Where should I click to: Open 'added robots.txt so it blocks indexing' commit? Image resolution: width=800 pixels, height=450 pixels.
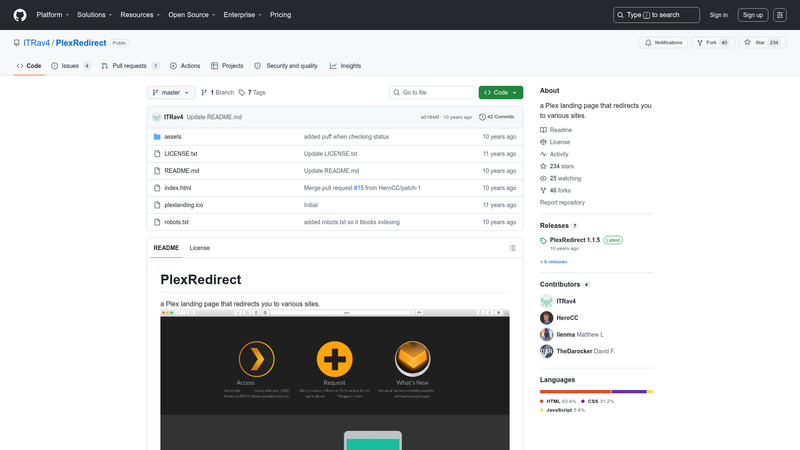coord(352,222)
